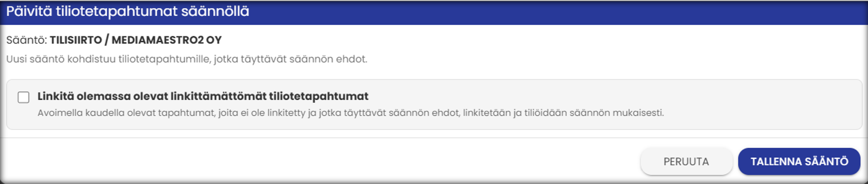Screen dimensions: 868x184
Task: Click the word 'Linkitä' beside the checkbox
Action: (x=56, y=96)
